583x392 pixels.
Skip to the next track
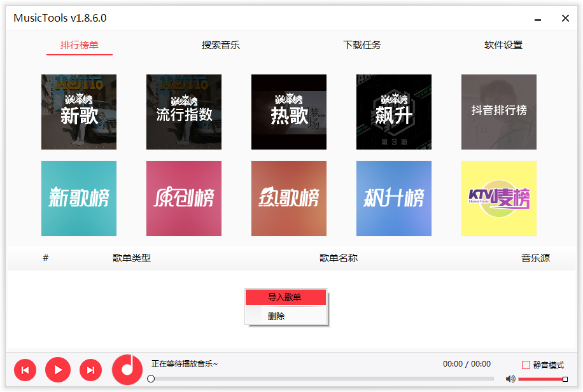[x=90, y=370]
